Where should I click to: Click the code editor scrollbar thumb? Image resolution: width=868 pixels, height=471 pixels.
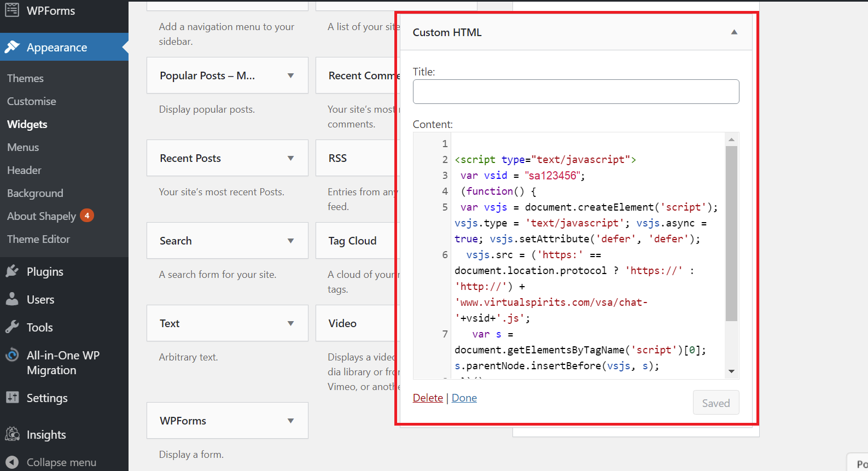click(731, 233)
